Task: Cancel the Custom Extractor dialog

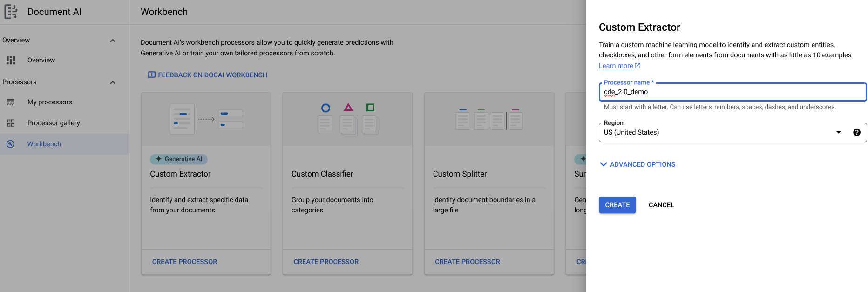Action: pyautogui.click(x=661, y=205)
